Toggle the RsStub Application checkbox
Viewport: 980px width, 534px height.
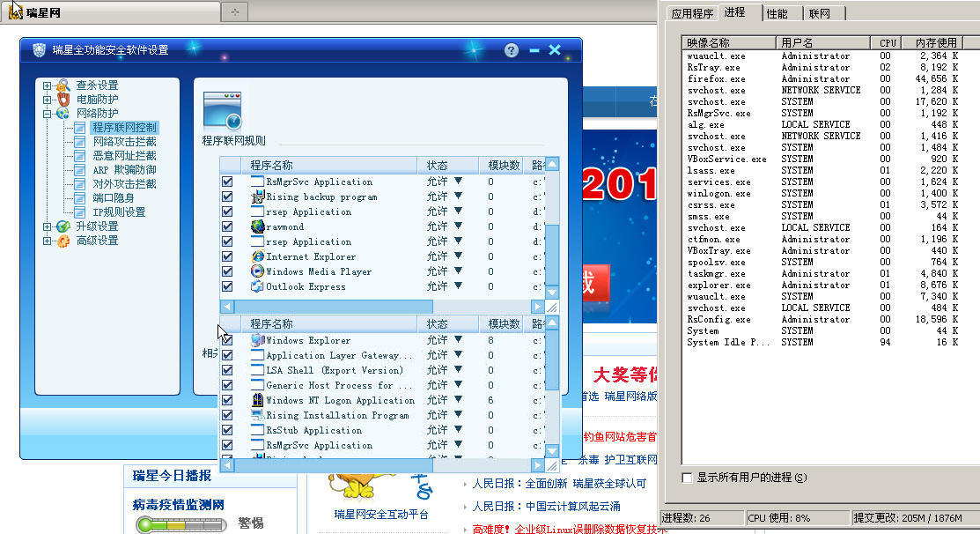click(227, 430)
